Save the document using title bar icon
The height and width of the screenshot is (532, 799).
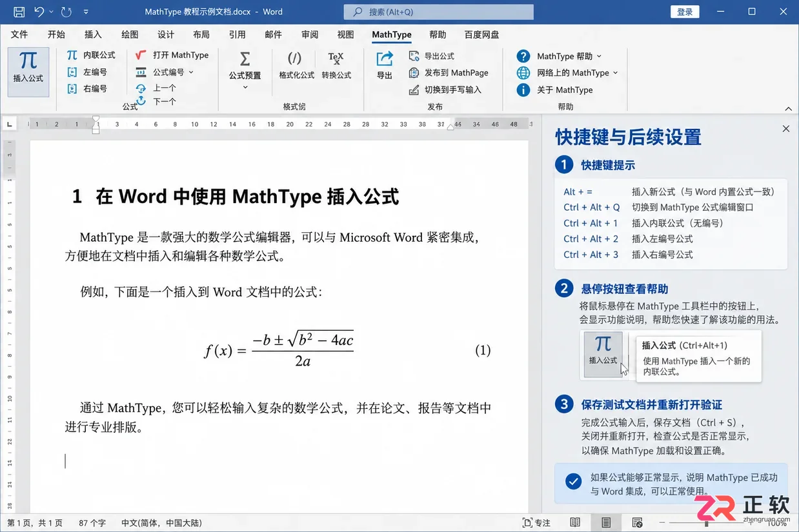[19, 12]
